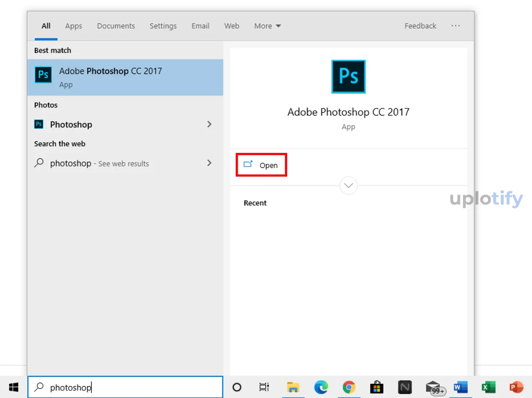Open the three-dot options menu
The width and height of the screenshot is (532, 398).
(456, 26)
